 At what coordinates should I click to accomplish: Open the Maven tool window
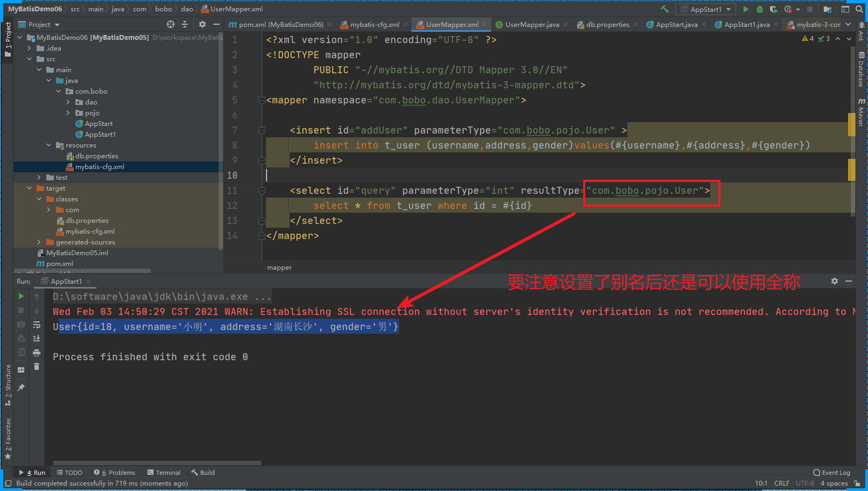point(861,113)
